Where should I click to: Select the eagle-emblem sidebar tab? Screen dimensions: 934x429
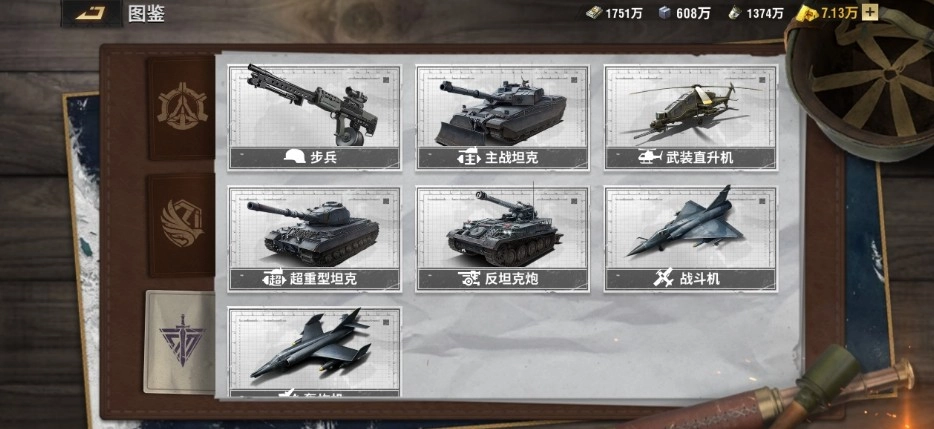pyautogui.click(x=182, y=225)
